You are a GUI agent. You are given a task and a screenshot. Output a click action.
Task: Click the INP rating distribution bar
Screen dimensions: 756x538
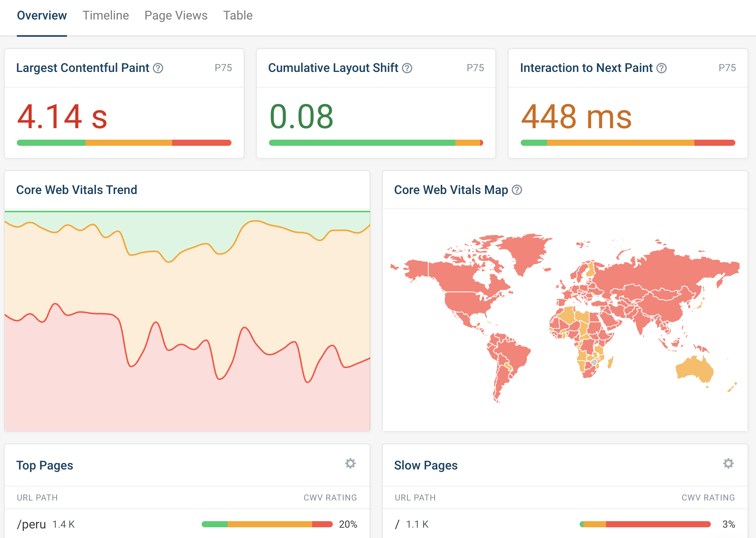(x=628, y=143)
